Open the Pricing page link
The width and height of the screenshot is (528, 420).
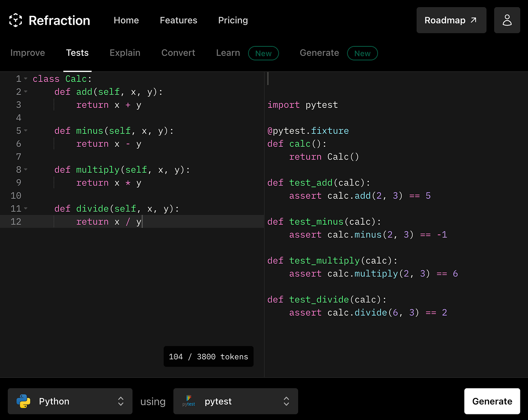(233, 20)
